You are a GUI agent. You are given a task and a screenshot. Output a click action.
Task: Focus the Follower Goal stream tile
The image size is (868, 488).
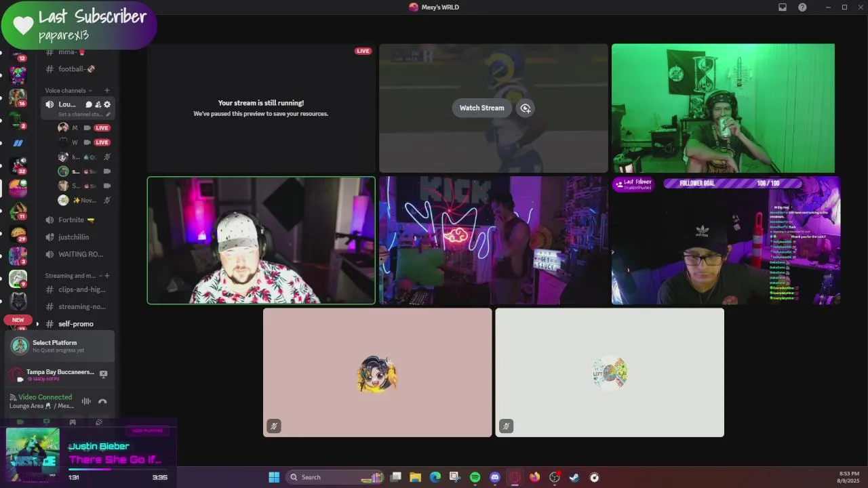tap(726, 241)
